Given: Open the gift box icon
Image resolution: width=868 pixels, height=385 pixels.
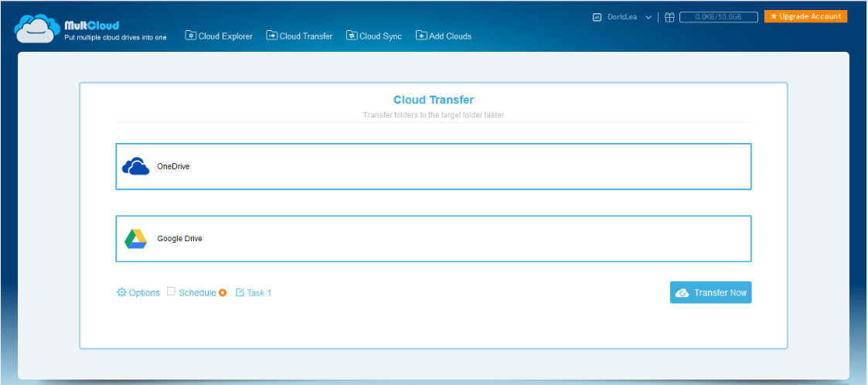Looking at the screenshot, I should 669,17.
